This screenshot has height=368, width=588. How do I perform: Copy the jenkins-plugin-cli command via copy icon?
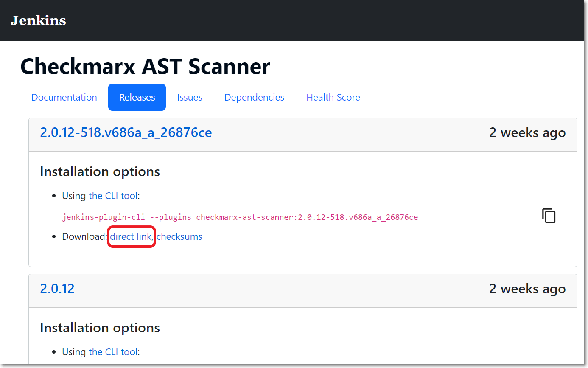pyautogui.click(x=549, y=216)
